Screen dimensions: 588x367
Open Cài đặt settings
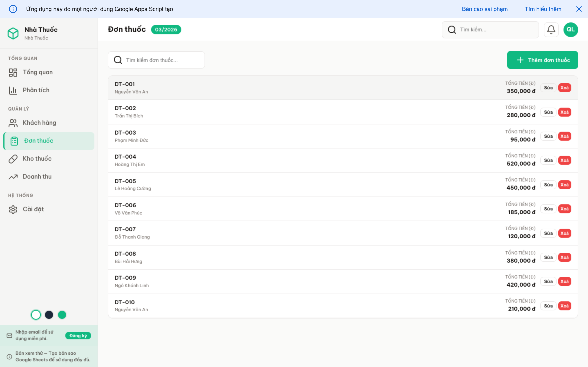pyautogui.click(x=13, y=209)
